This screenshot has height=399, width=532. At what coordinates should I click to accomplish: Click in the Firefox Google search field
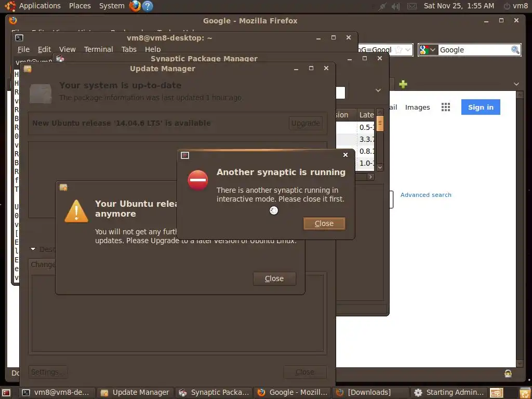tap(474, 50)
